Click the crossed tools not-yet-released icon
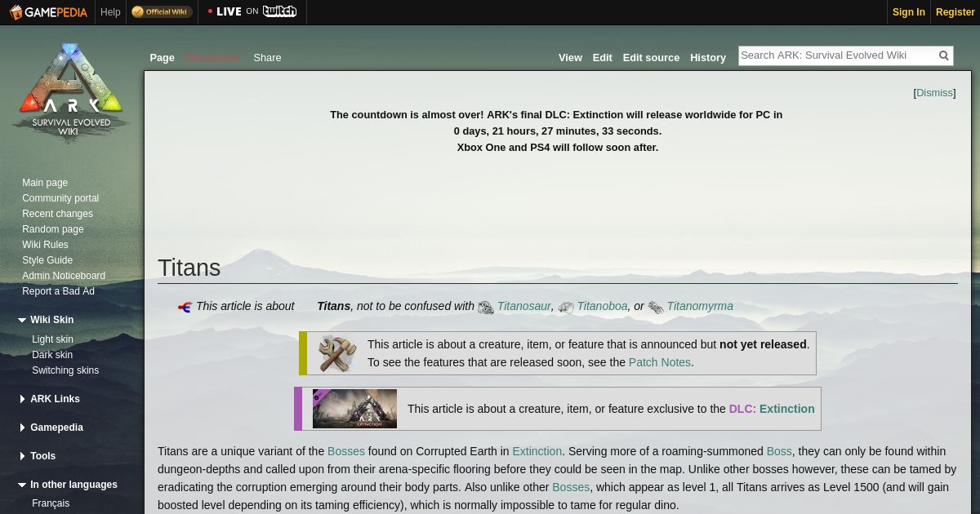Screen dimensions: 980x514 [336, 353]
